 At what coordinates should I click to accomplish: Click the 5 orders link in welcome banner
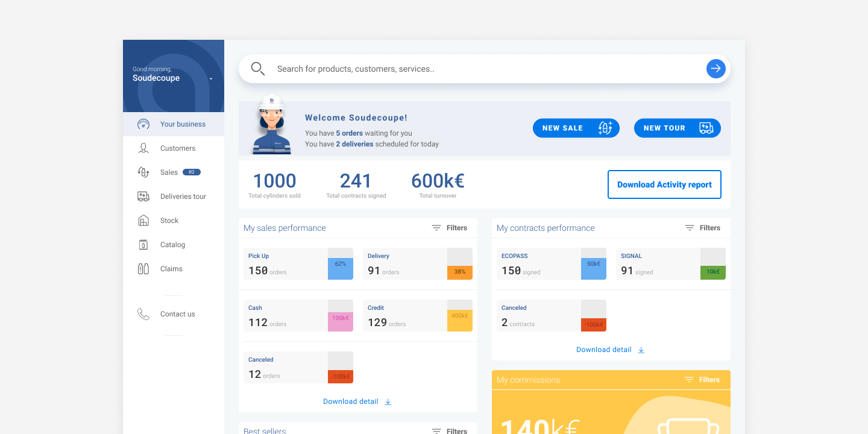pos(350,133)
